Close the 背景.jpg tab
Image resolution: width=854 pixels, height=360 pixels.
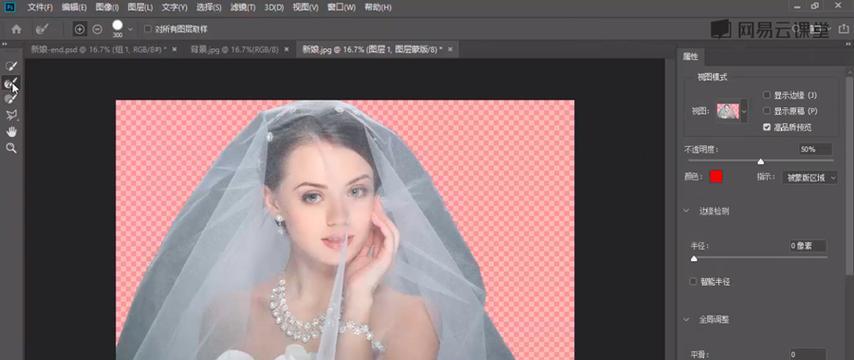pos(287,49)
